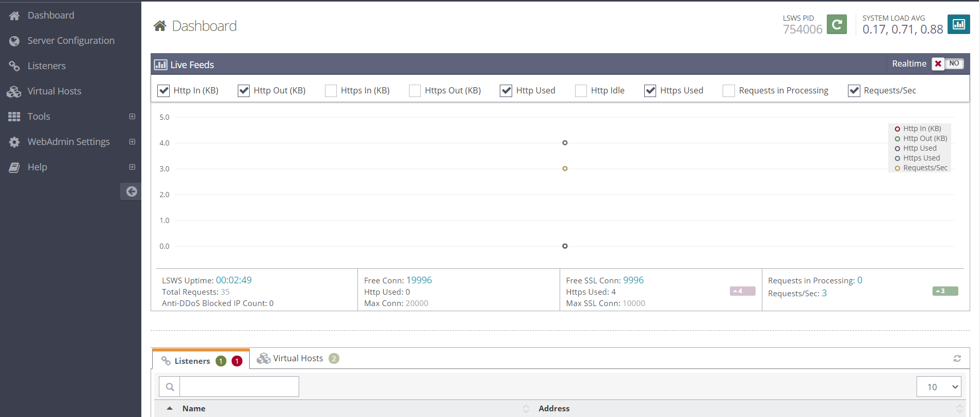Screen dimensions: 980x417
Task: Collapse the sidebar with the arrow button
Action: point(131,191)
